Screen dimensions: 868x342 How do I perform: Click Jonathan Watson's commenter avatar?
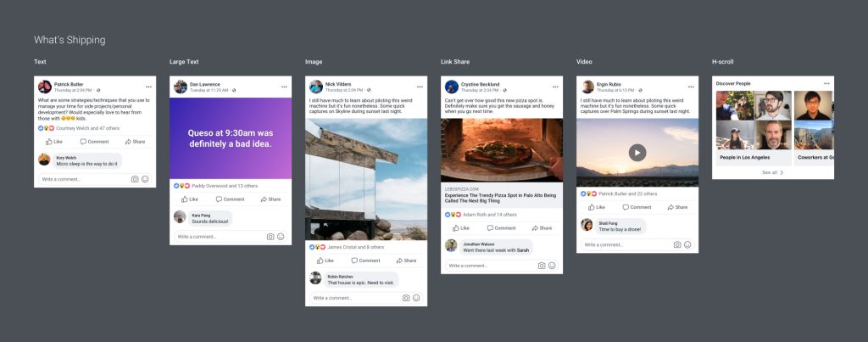451,245
